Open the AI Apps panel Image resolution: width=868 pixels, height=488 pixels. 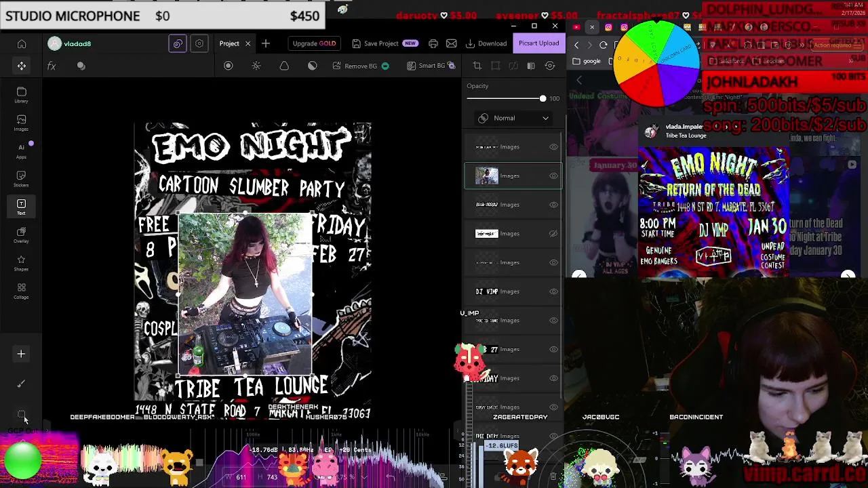[x=21, y=150]
